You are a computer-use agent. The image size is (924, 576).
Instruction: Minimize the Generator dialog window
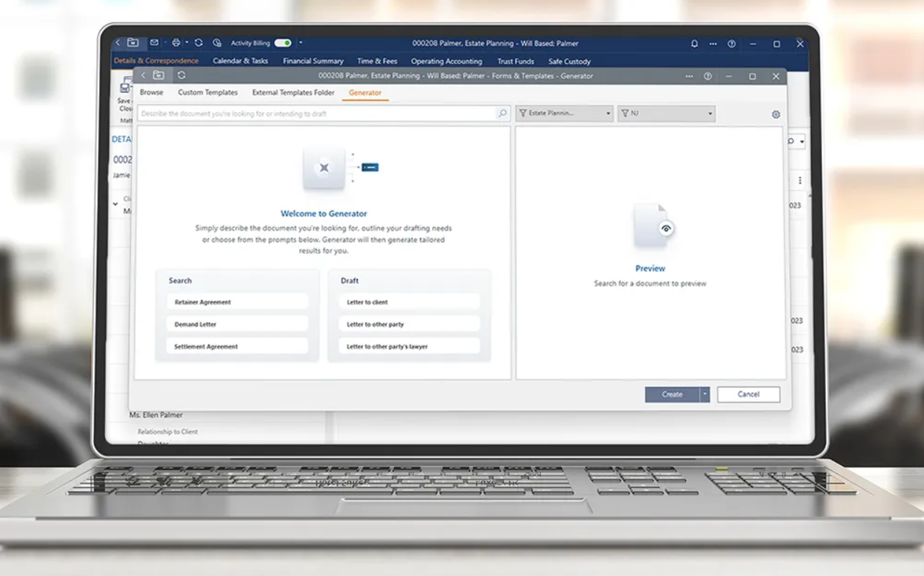point(730,76)
